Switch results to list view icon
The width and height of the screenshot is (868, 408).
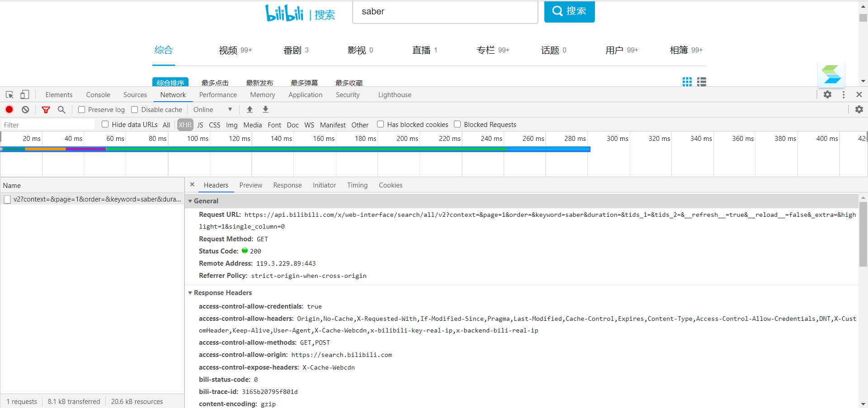pos(701,82)
